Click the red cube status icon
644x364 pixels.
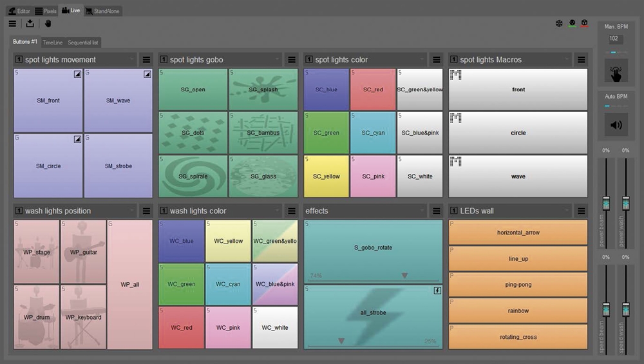(584, 23)
